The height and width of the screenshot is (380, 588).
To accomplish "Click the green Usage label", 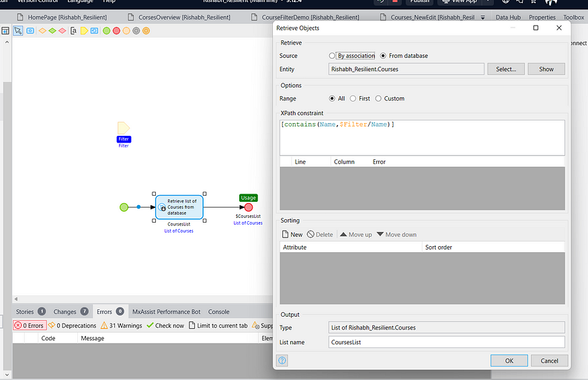I will point(248,198).
